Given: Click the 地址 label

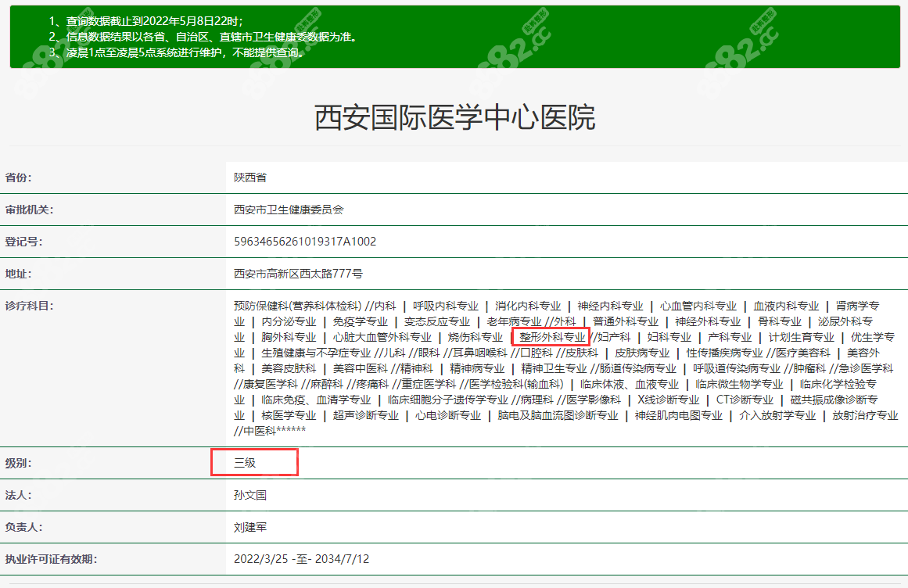Looking at the screenshot, I should (x=19, y=274).
